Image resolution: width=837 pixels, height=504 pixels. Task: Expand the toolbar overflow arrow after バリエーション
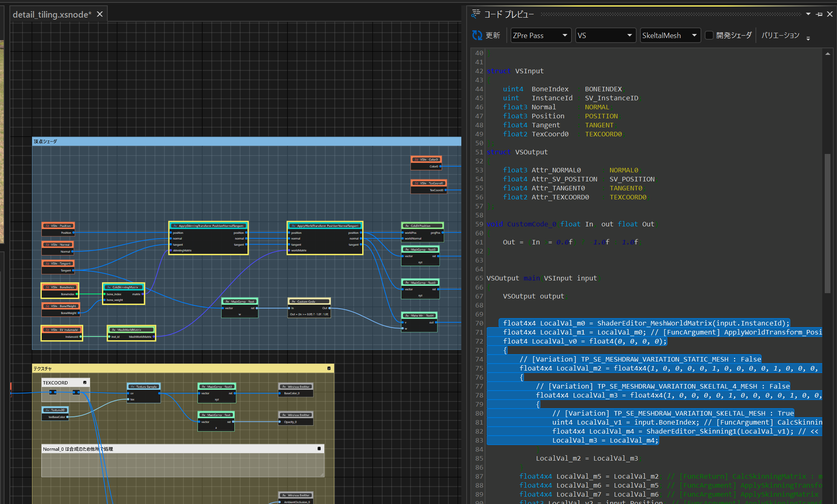(x=808, y=38)
